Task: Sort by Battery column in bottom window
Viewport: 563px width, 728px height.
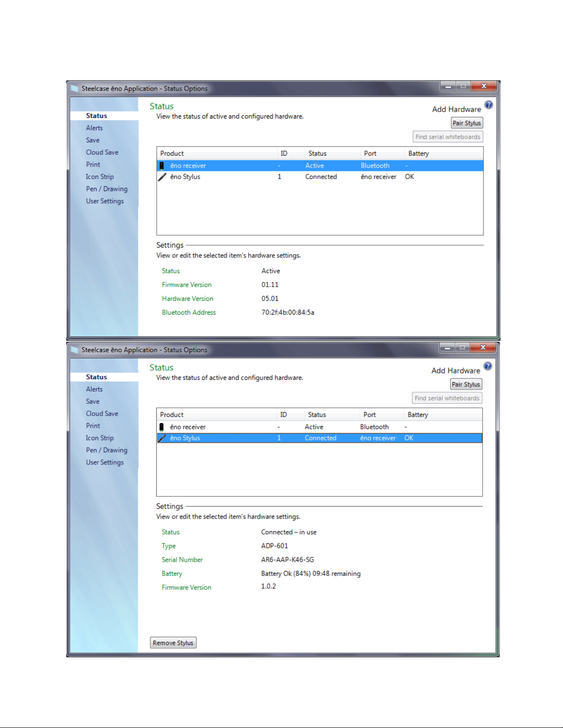Action: click(443, 415)
